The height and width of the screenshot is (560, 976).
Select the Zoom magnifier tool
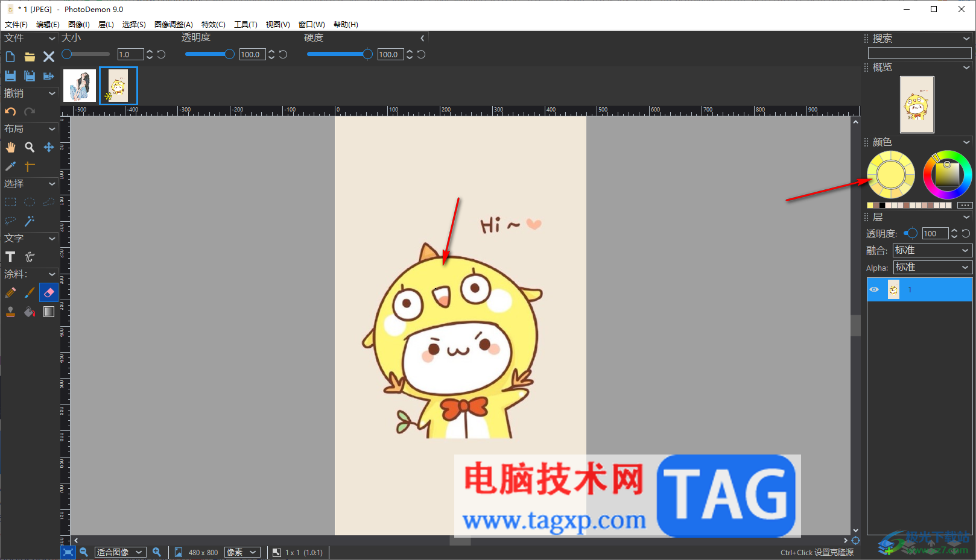click(30, 147)
